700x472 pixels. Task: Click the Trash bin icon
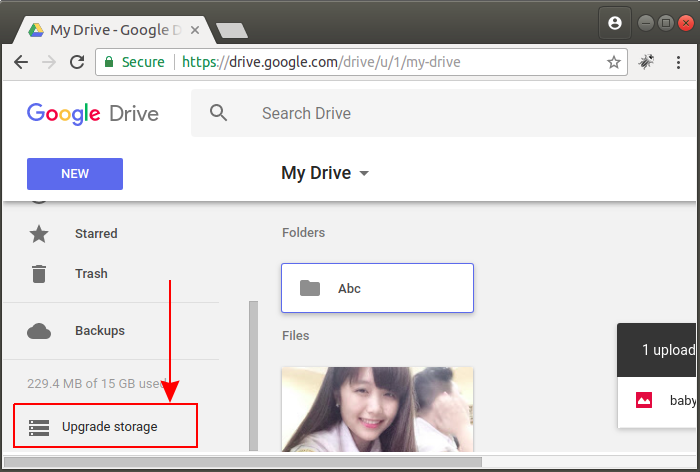(x=39, y=274)
